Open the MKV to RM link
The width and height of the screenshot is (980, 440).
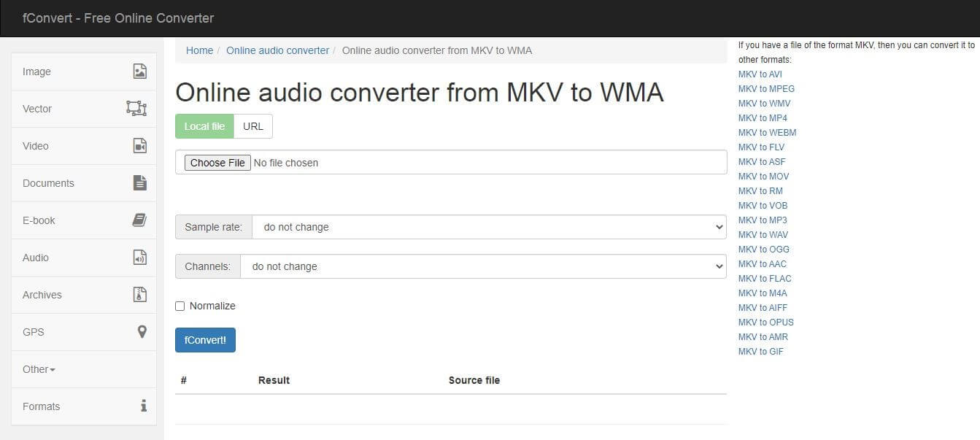[x=760, y=191]
